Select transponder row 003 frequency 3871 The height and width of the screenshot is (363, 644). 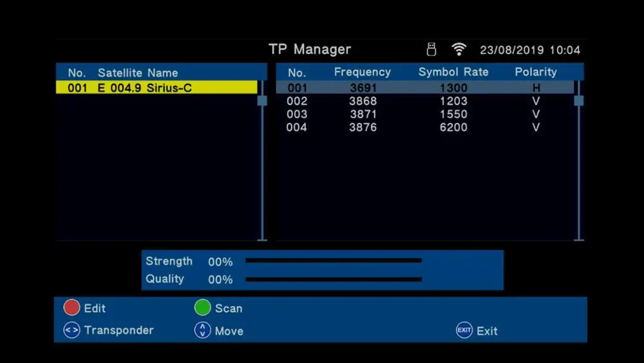pyautogui.click(x=425, y=114)
